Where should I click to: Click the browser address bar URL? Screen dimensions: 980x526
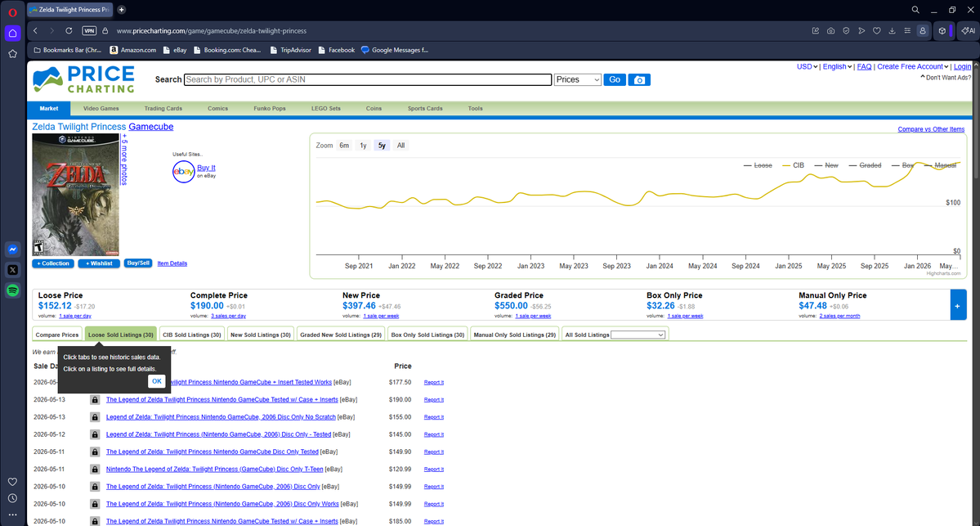(x=211, y=30)
